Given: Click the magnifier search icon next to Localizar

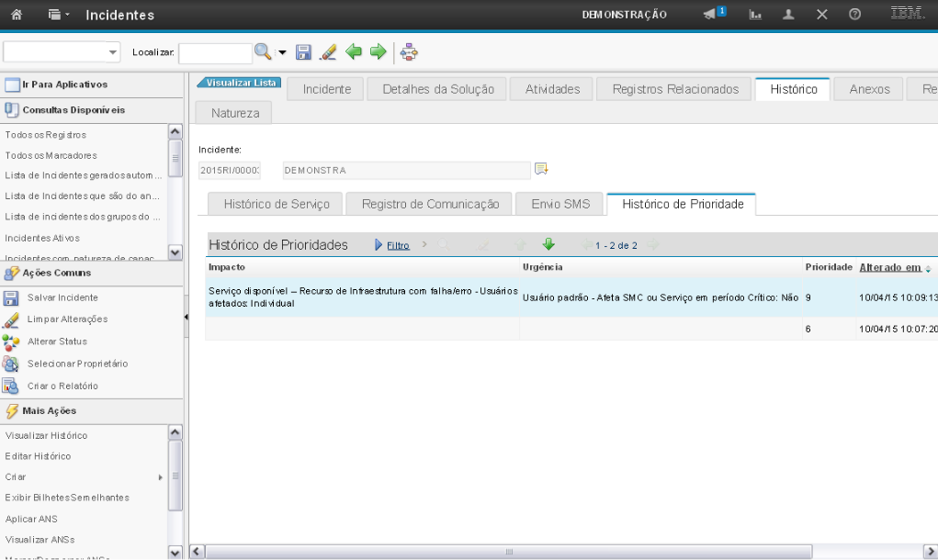Looking at the screenshot, I should (x=263, y=52).
